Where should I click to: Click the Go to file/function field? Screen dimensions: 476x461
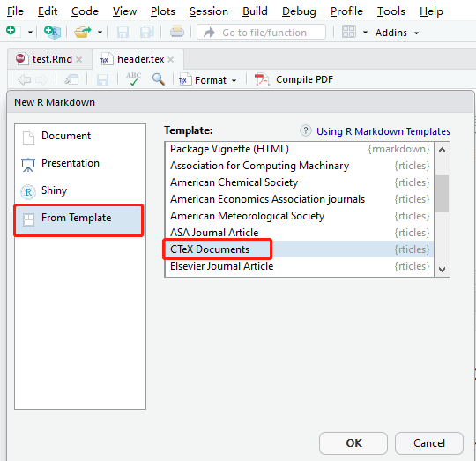click(262, 32)
